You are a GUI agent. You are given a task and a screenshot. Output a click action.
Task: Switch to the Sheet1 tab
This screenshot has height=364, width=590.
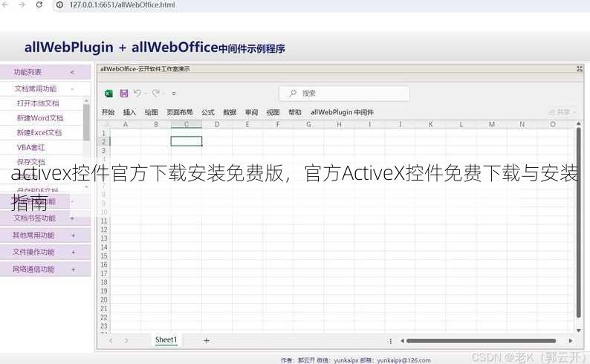(x=166, y=340)
